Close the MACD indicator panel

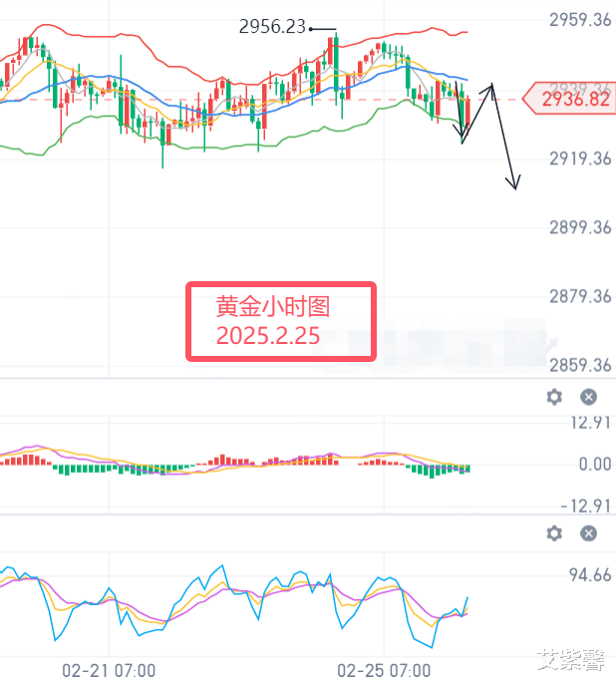tap(588, 397)
